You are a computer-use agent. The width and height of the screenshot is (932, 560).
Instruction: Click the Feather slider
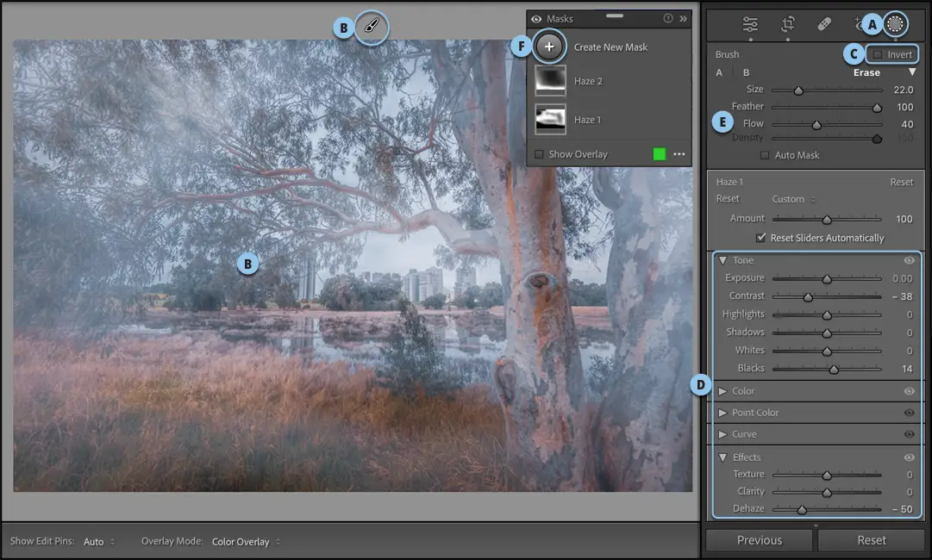coord(827,108)
